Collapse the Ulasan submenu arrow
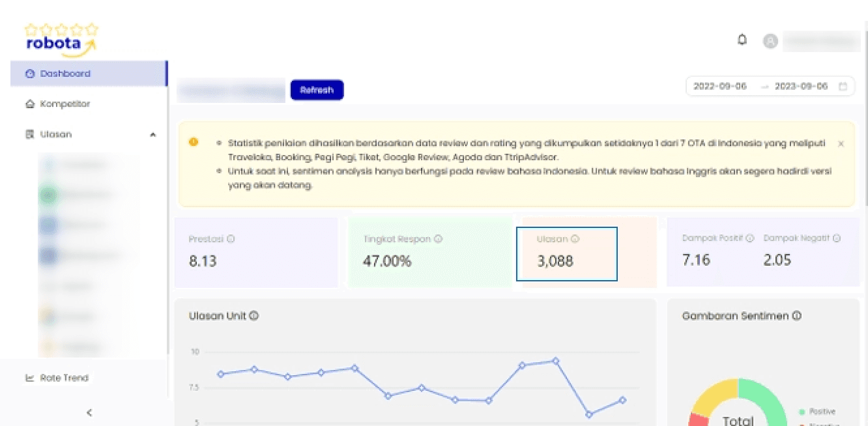The height and width of the screenshot is (426, 868). click(x=152, y=135)
